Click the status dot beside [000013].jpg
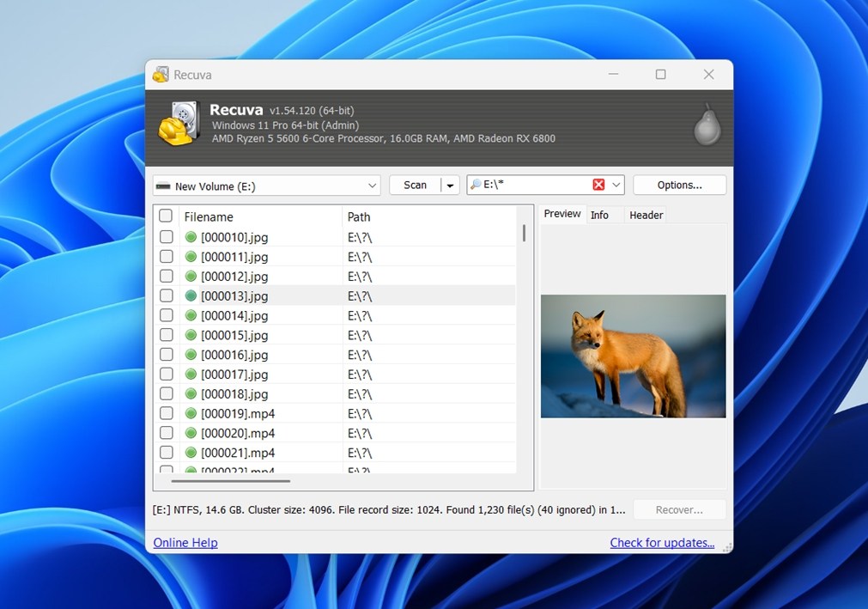The width and height of the screenshot is (868, 609). pyautogui.click(x=190, y=295)
